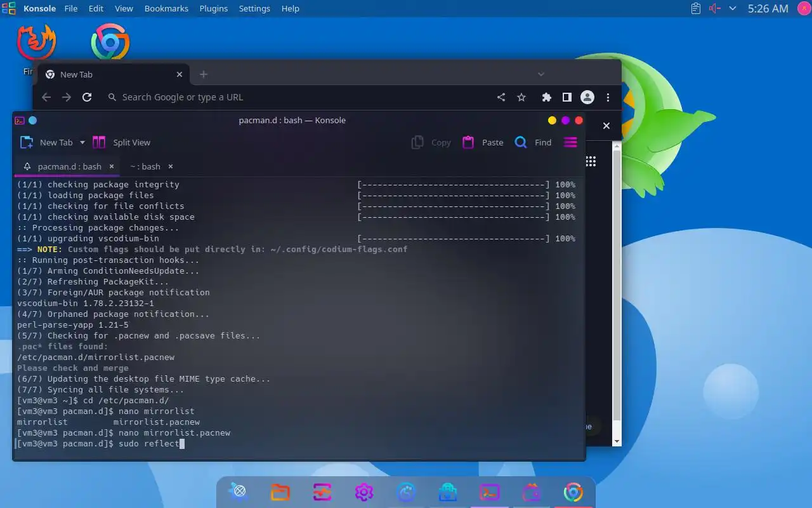Open Chrome's three-dot menu
This screenshot has height=508, width=812.
[x=608, y=97]
